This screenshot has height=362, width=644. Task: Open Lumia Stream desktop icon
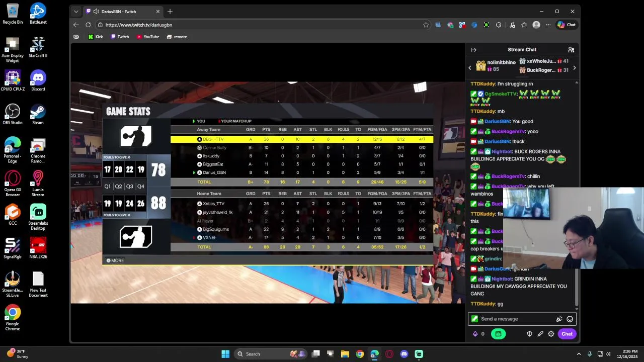click(x=38, y=184)
